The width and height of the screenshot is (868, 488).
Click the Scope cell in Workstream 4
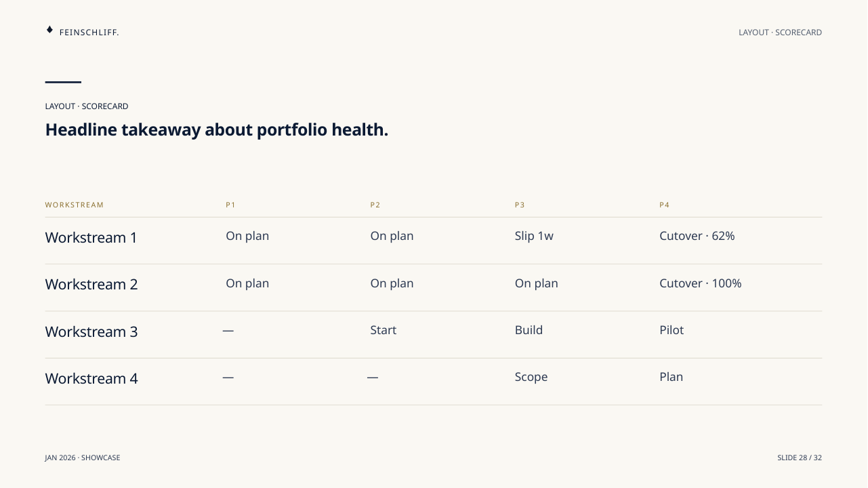point(531,378)
